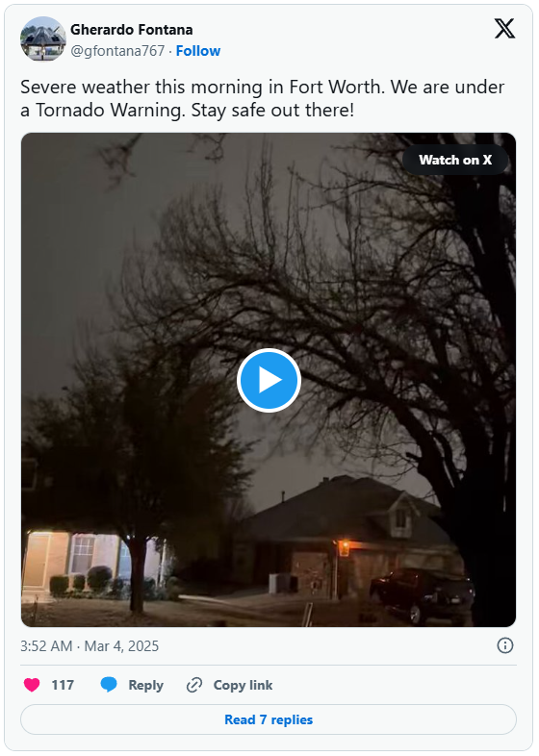Follow the @gfontana767 account

198,51
